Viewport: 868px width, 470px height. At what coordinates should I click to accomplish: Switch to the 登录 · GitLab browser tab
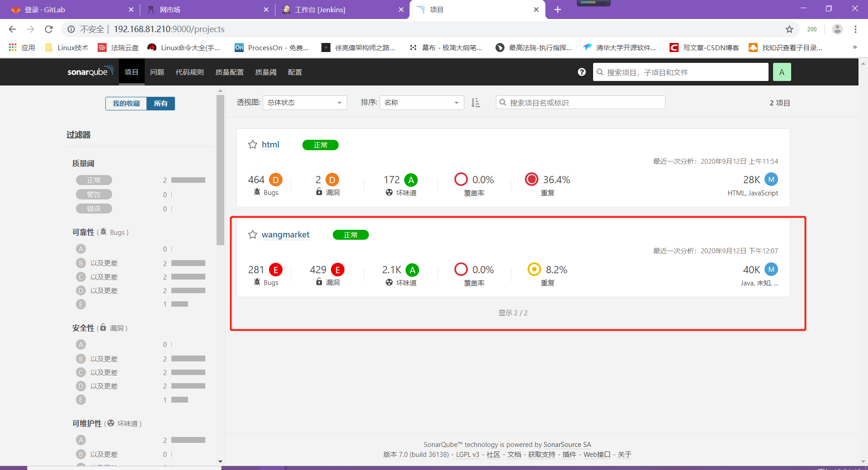(x=70, y=9)
